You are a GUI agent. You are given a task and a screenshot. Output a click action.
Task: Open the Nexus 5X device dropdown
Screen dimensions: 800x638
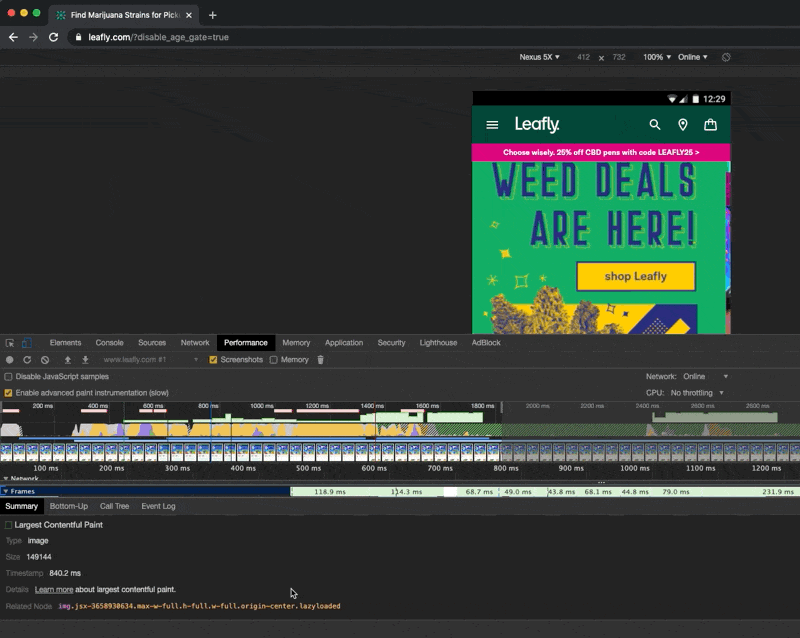coord(539,57)
